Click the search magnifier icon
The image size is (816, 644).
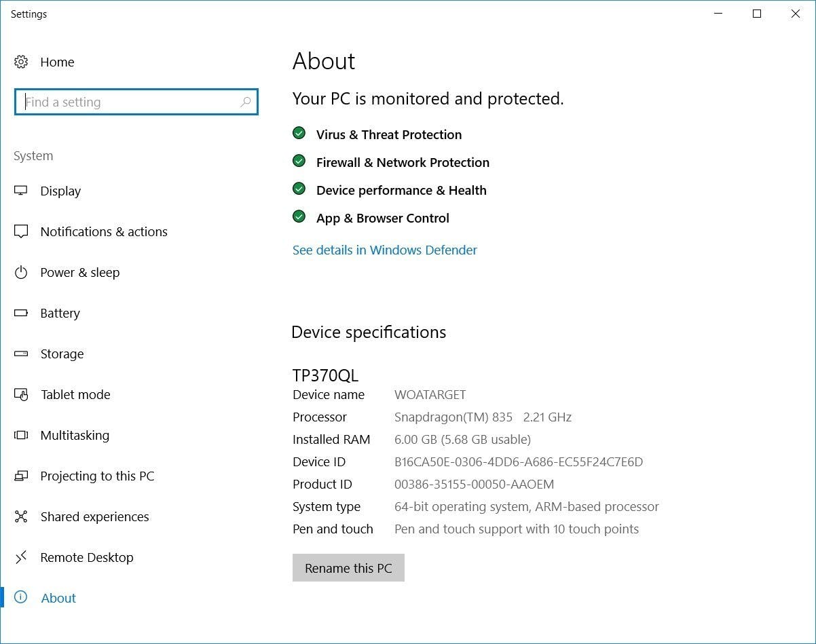[x=246, y=102]
